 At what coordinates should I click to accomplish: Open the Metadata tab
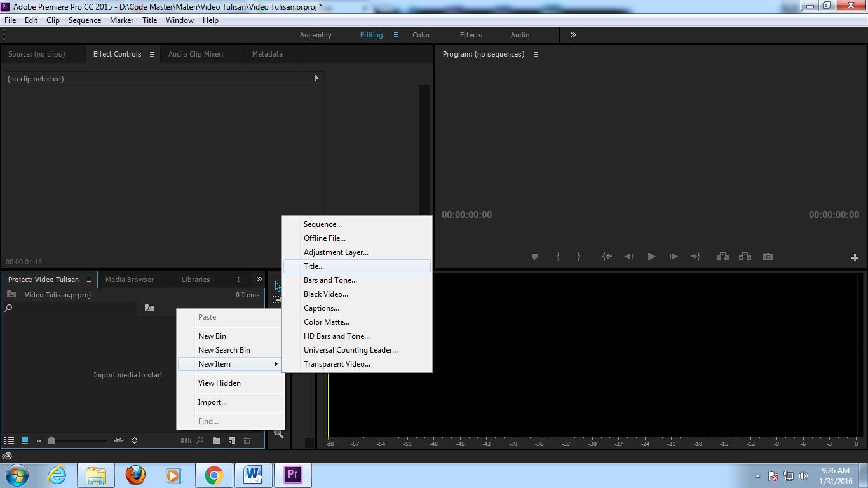[x=268, y=54]
